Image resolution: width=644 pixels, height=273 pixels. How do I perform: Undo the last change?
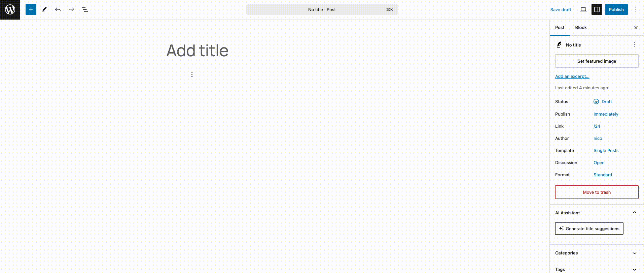pos(58,9)
